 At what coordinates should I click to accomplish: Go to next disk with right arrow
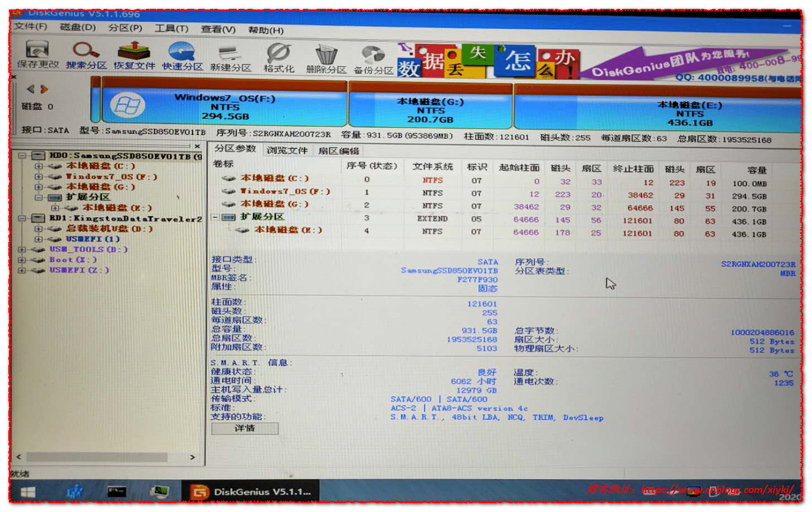(x=44, y=89)
